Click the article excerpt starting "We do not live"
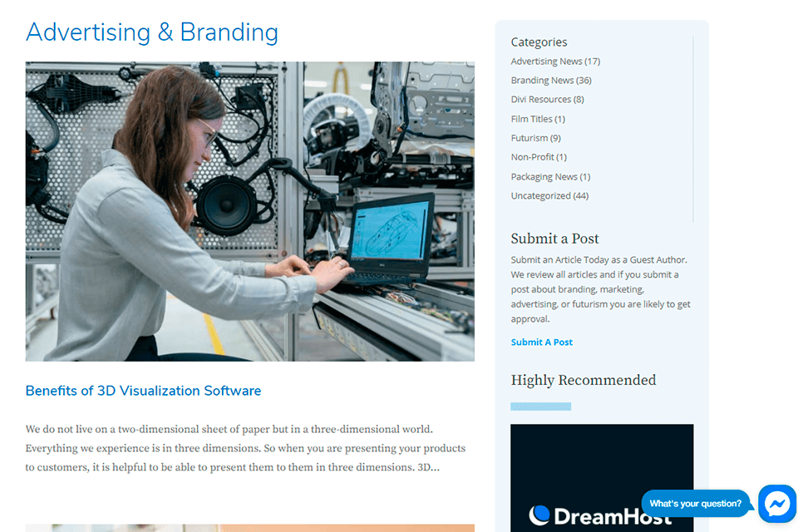The height and width of the screenshot is (532, 798). click(x=245, y=448)
